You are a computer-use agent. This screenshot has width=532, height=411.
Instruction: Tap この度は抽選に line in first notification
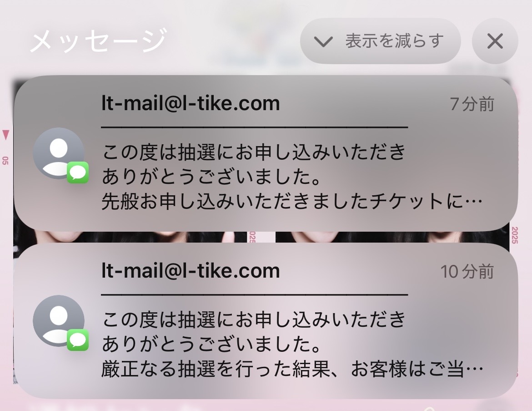pyautogui.click(x=254, y=152)
